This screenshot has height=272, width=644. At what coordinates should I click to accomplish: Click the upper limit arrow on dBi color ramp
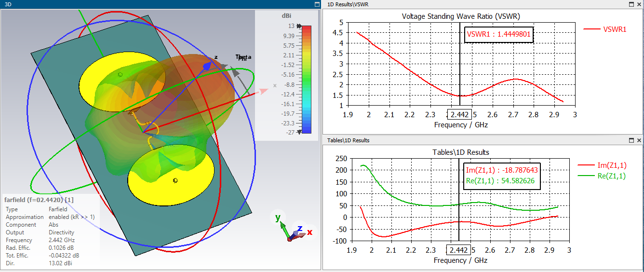coord(299,26)
